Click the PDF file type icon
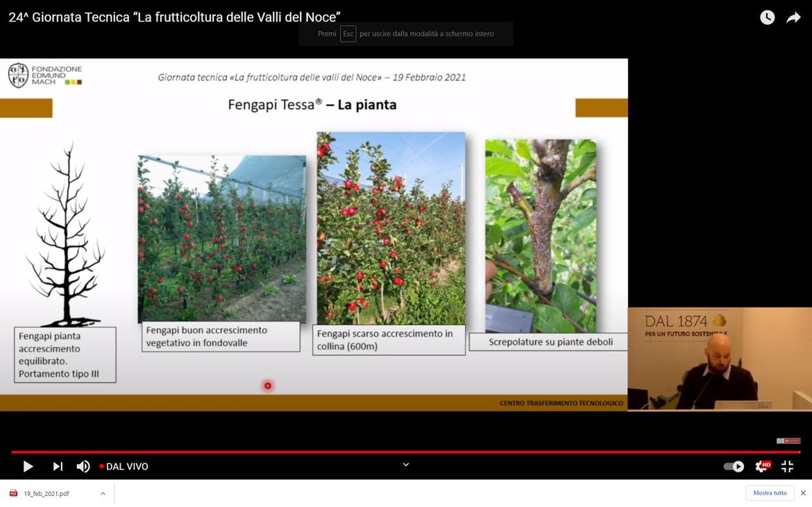 point(13,494)
